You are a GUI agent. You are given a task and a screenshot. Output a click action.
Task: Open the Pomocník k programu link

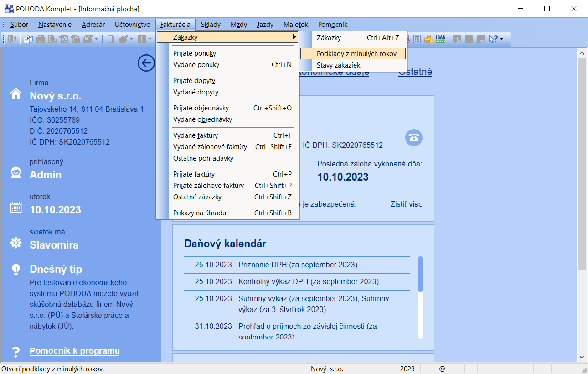coord(74,351)
